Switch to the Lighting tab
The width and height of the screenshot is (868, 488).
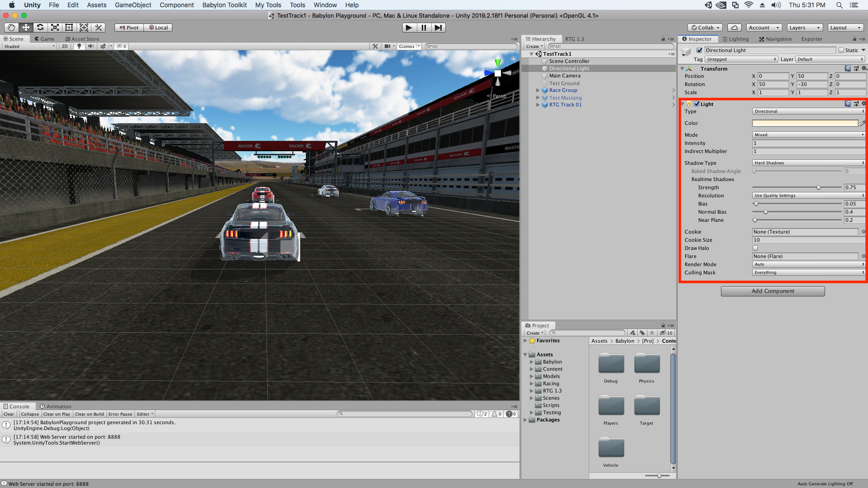735,39
